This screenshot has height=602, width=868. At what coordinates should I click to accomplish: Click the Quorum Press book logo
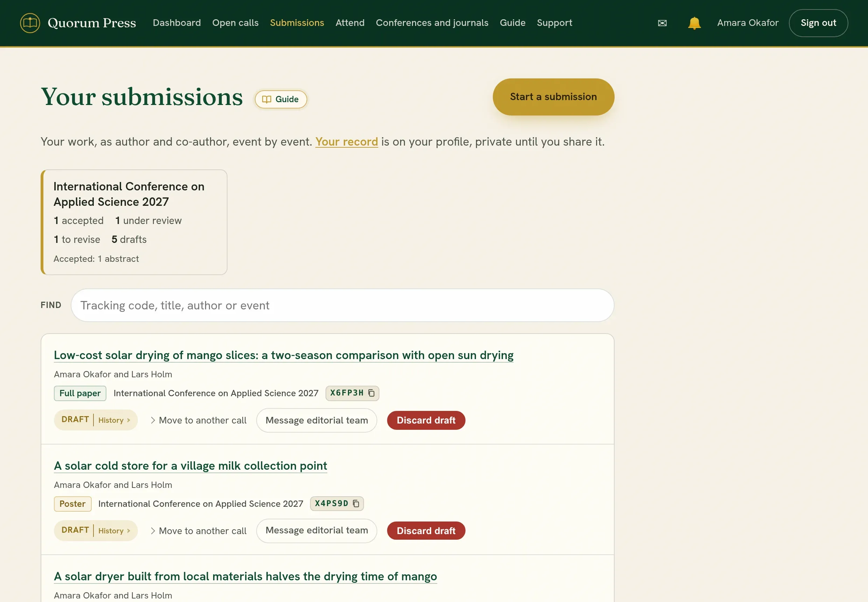pyautogui.click(x=30, y=23)
